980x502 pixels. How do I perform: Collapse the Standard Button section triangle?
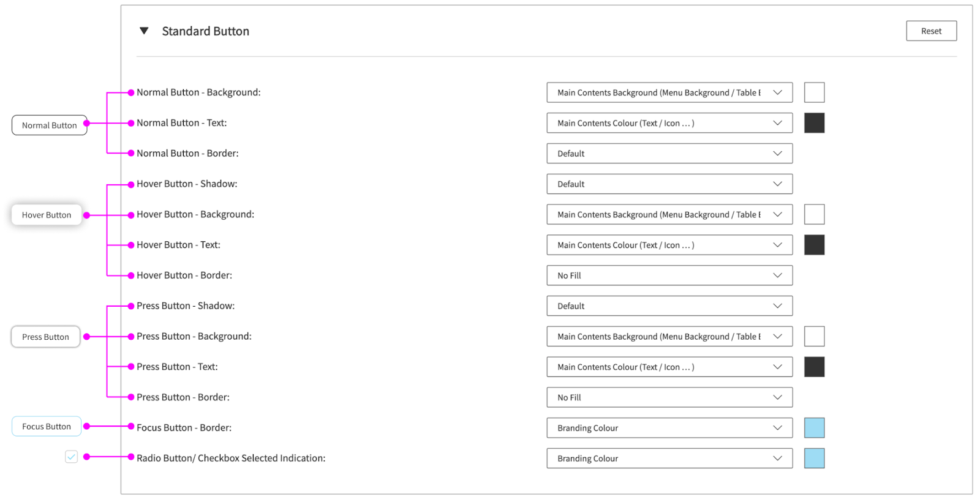(x=144, y=31)
